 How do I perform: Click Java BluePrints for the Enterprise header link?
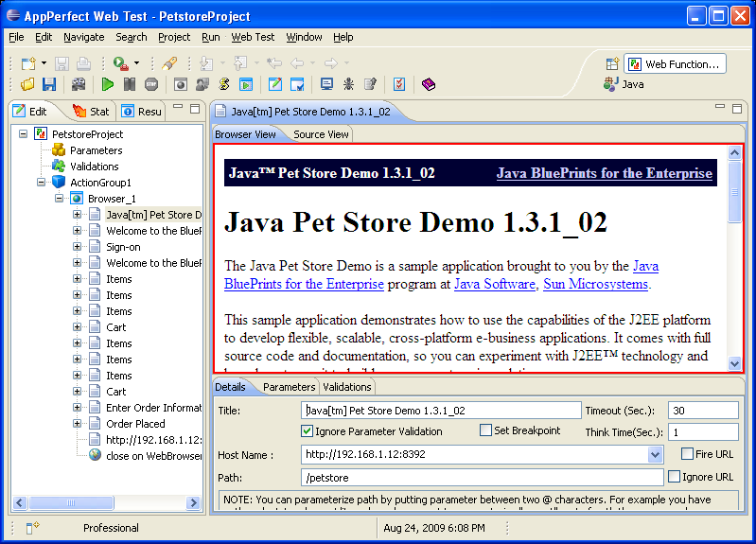(604, 173)
